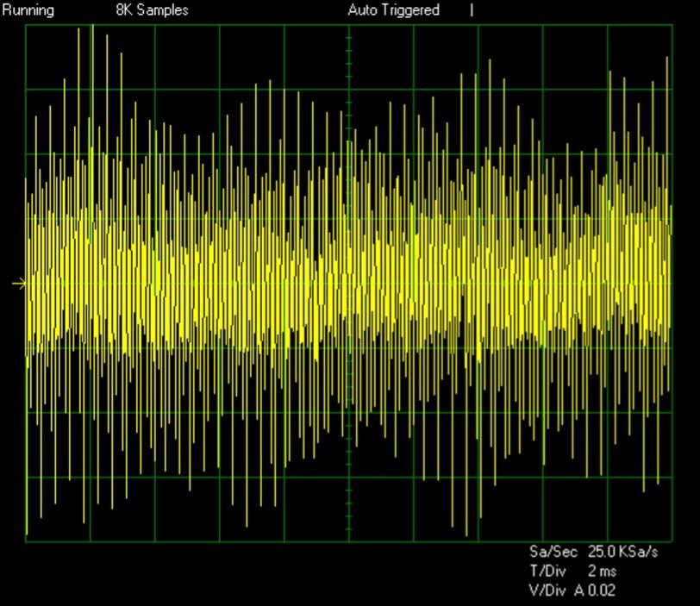Screen dimensions: 700x606
Task: Click the V/Div label
Action: [549, 590]
